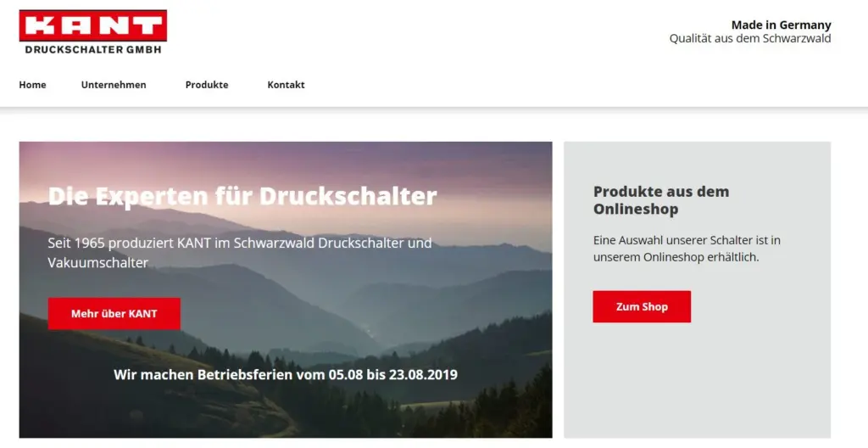The image size is (868, 448).
Task: Click the Mehr über KANT button
Action: click(114, 313)
